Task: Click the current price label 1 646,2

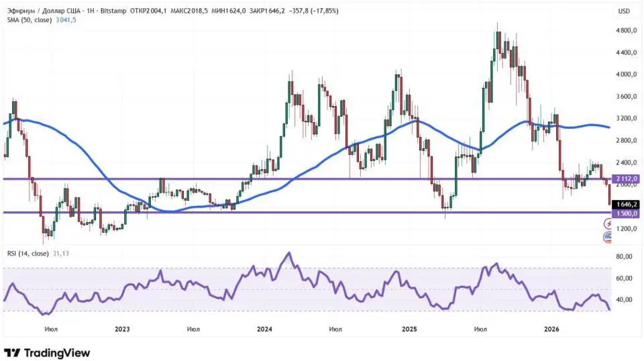Action: (x=625, y=204)
